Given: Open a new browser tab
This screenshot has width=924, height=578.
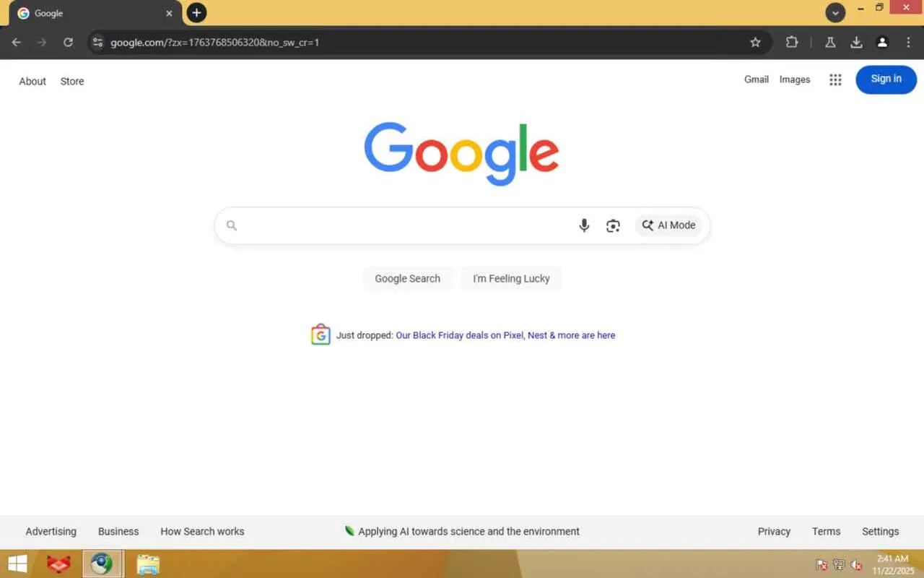Looking at the screenshot, I should pyautogui.click(x=196, y=13).
